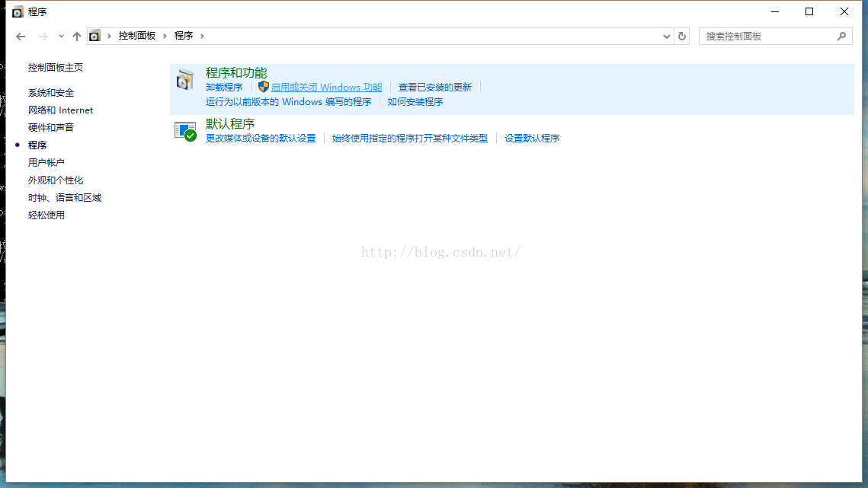Close the 程序 window

pyautogui.click(x=844, y=11)
